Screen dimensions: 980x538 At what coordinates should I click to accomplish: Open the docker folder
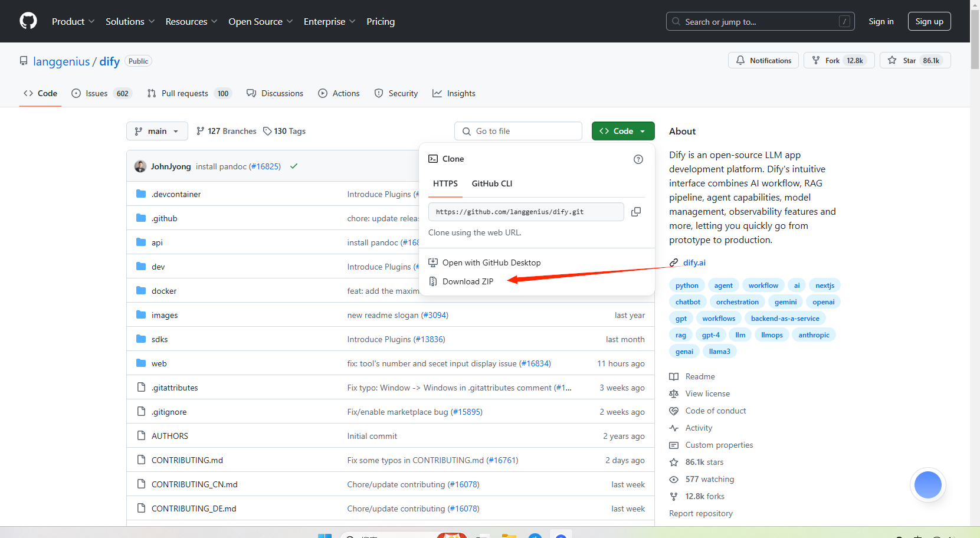(164, 291)
